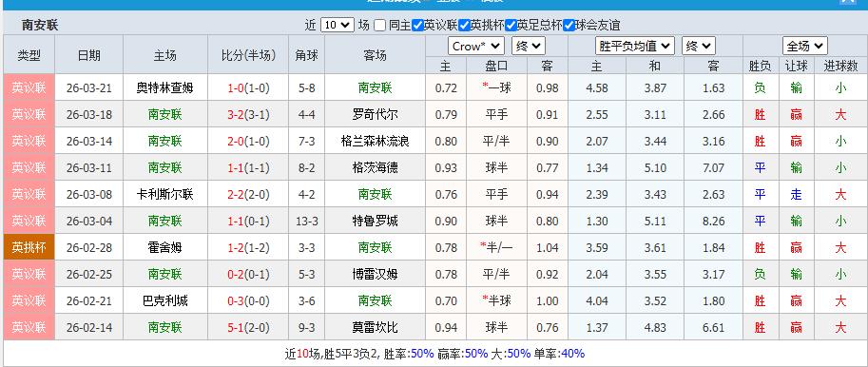Click handicap *一球 in 奥特林查姆 row

(496, 88)
